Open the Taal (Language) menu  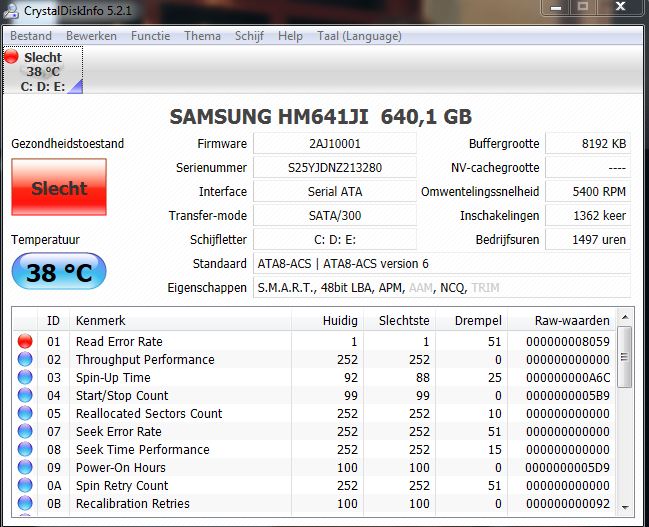pyautogui.click(x=359, y=36)
